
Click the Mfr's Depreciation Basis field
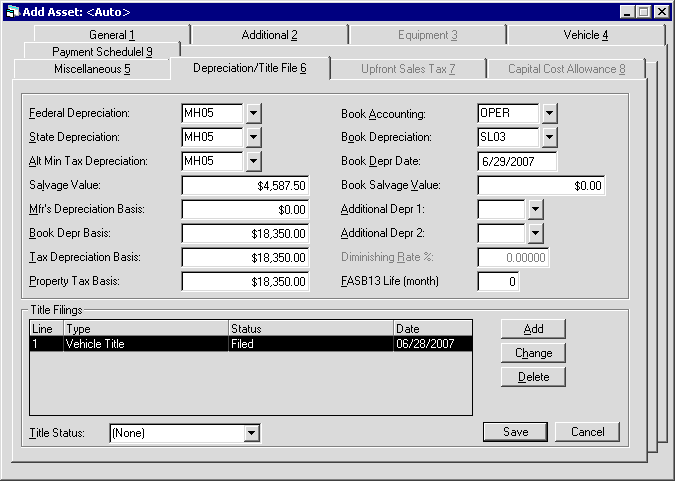[245, 210]
